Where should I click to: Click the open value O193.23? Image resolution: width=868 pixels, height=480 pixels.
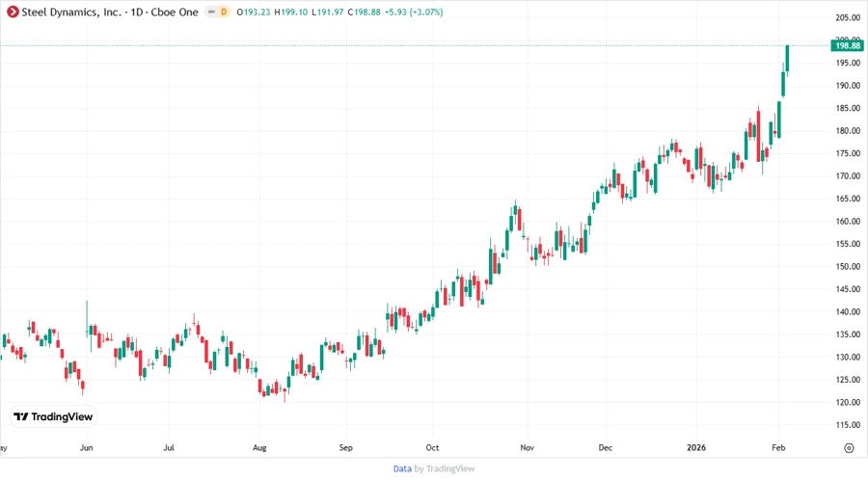(253, 12)
